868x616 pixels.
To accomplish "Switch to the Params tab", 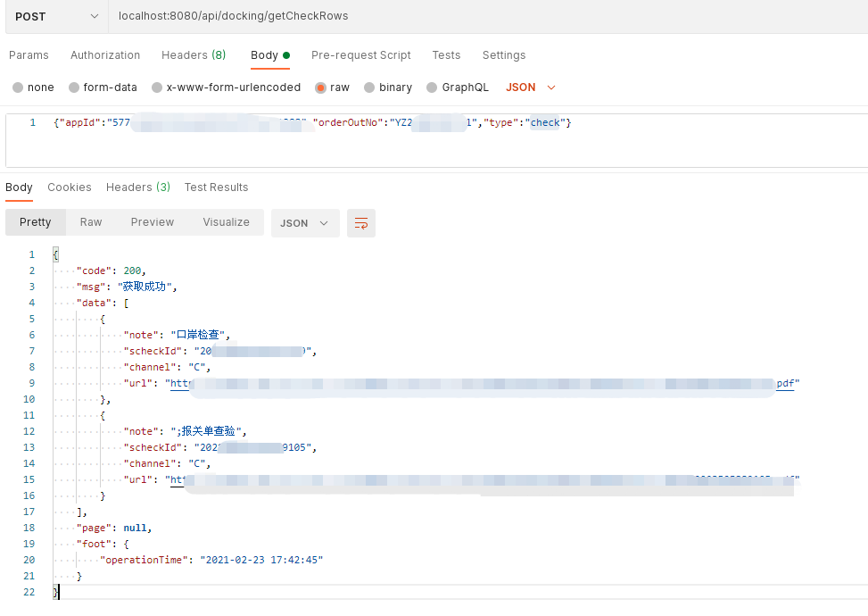I will (29, 55).
